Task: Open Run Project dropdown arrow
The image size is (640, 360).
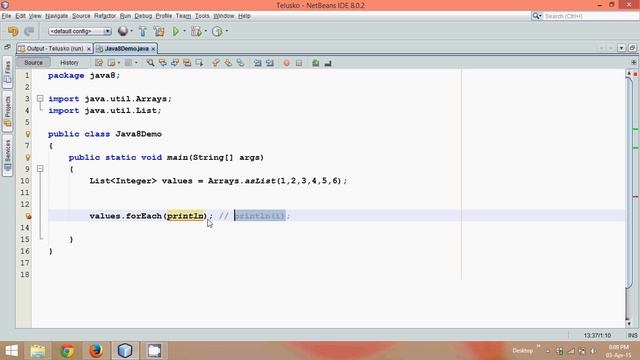Action: (x=184, y=31)
